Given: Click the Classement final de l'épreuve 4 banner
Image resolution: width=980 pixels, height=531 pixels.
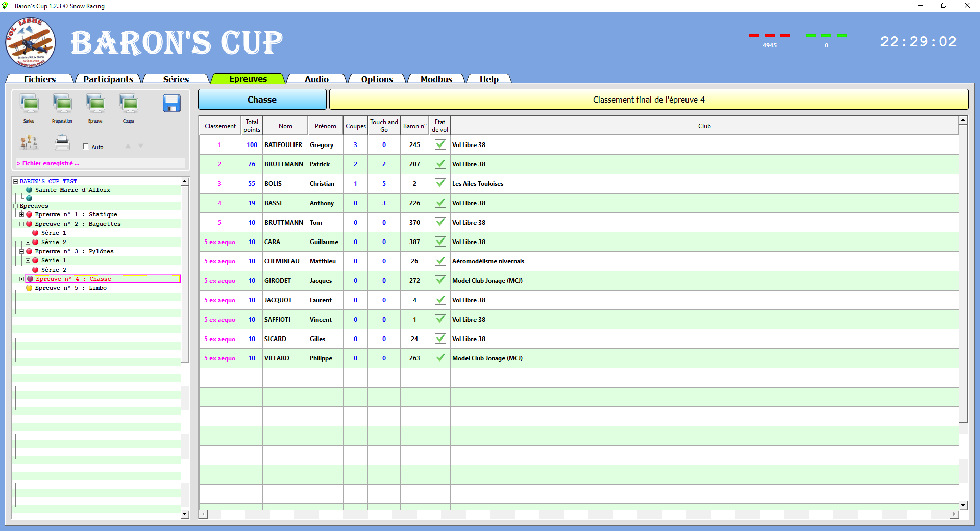Looking at the screenshot, I should (649, 100).
